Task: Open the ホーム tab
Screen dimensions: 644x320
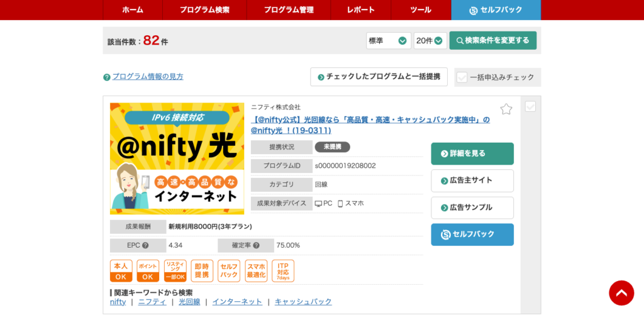Action: coord(133,10)
